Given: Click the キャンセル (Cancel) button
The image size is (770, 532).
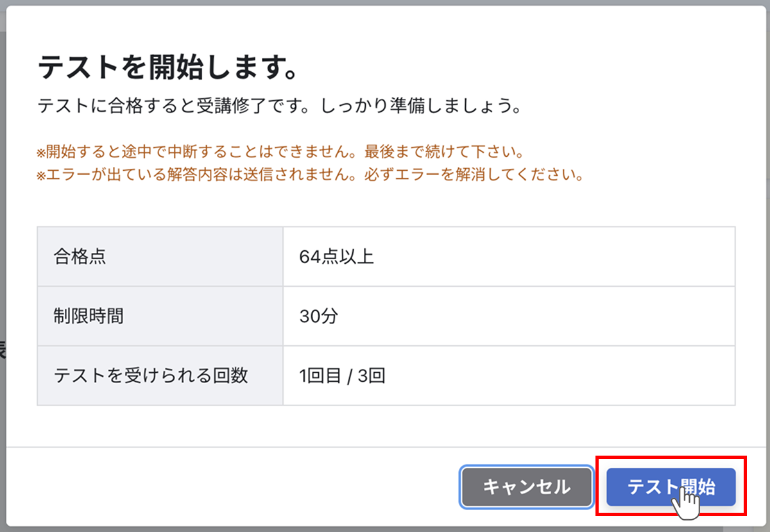Looking at the screenshot, I should click(526, 486).
